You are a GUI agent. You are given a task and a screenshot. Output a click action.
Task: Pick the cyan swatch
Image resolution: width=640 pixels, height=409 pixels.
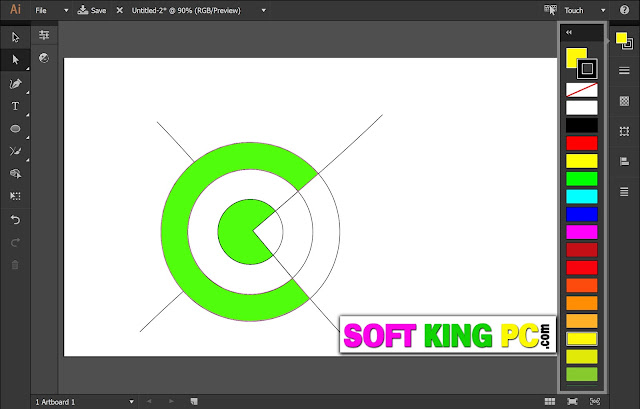click(582, 196)
